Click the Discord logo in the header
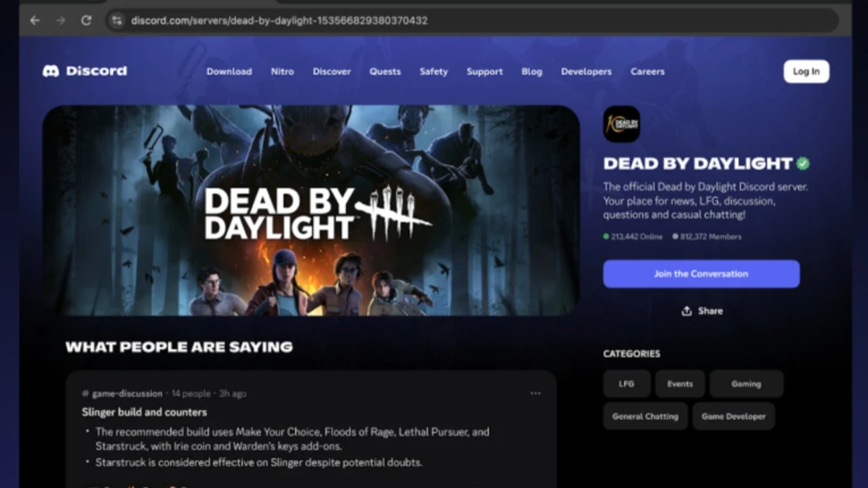The image size is (868, 488). pyautogui.click(x=85, y=71)
